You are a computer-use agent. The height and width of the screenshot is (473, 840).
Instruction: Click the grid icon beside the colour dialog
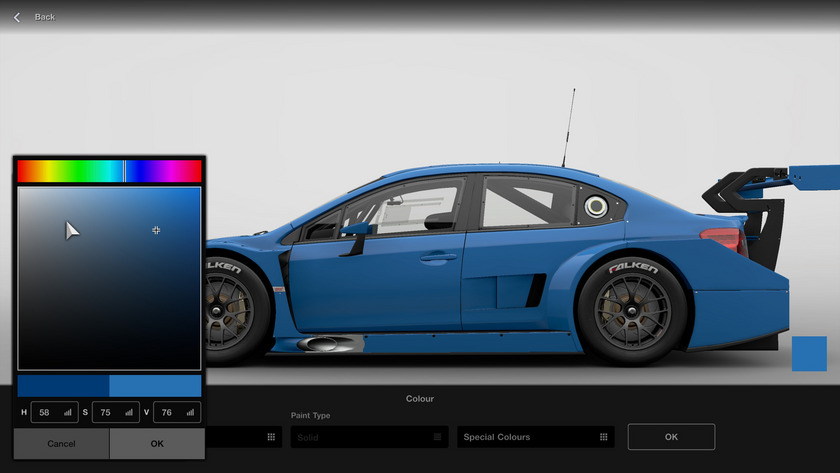tap(270, 437)
